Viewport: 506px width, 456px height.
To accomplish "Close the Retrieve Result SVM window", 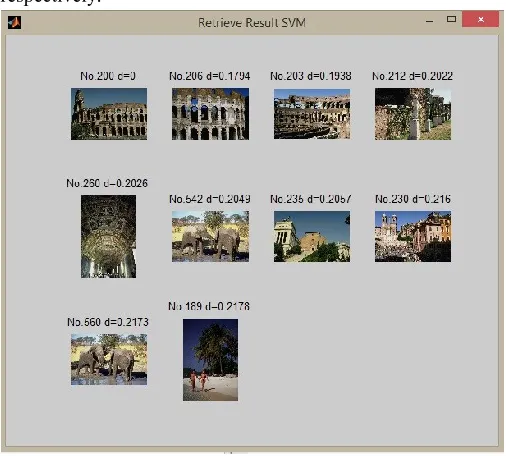I will 480,19.
